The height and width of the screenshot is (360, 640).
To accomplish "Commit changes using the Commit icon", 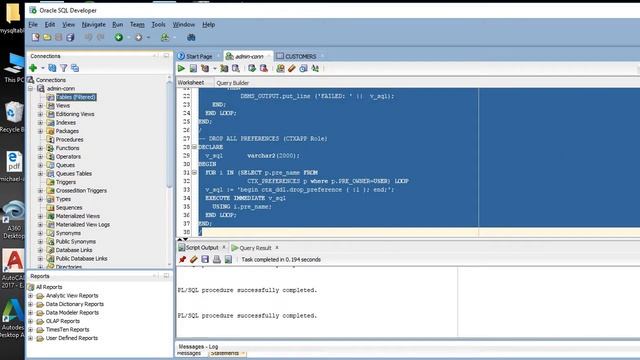I will [x=252, y=68].
